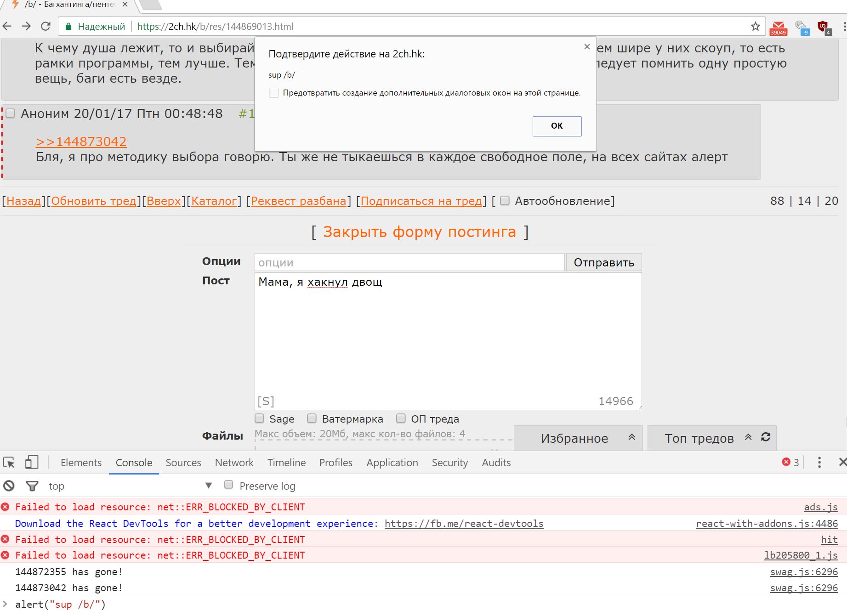This screenshot has width=847, height=616.
Task: Click inside the Пост text area
Action: tap(448, 341)
